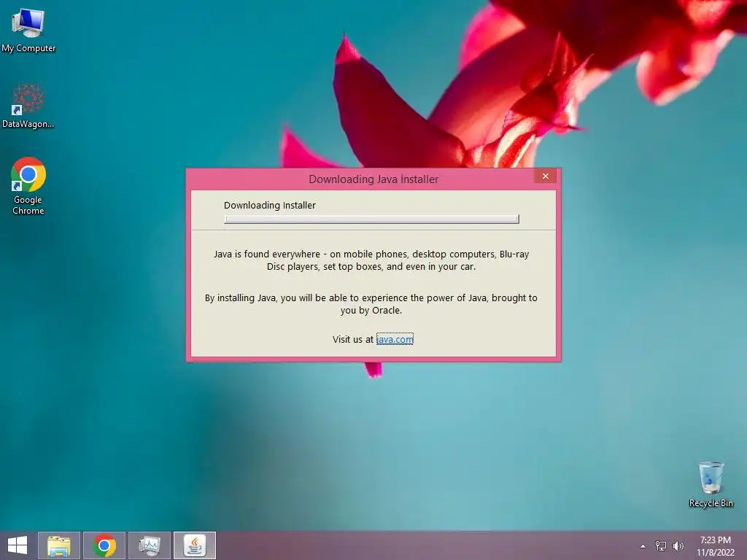Launch Chrome from the taskbar

[104, 545]
